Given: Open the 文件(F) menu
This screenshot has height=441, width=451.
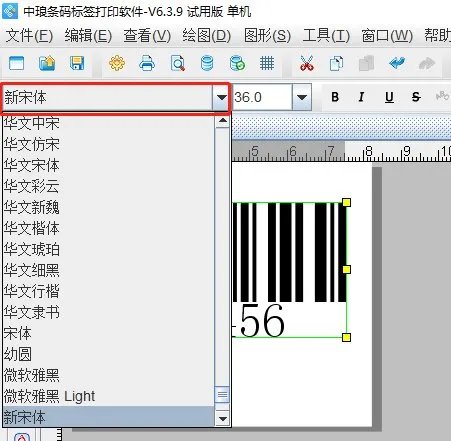Looking at the screenshot, I should click(29, 35).
